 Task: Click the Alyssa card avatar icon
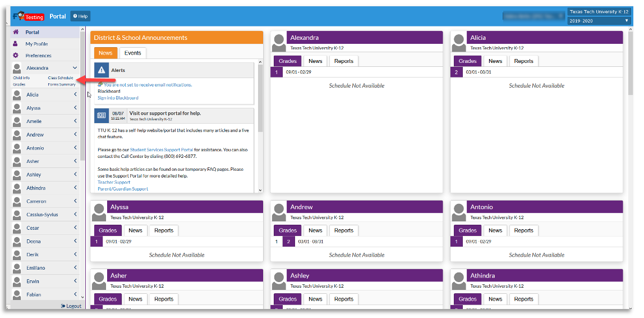pos(99,212)
